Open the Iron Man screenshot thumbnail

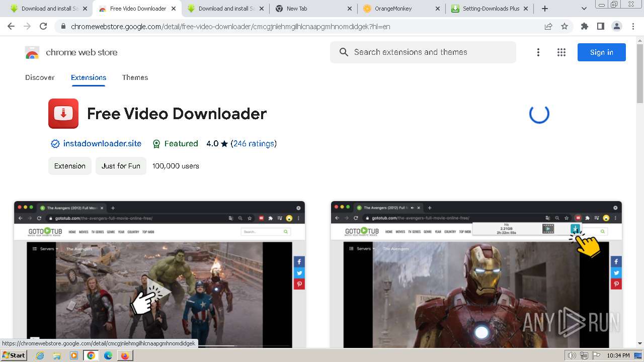[476, 274]
